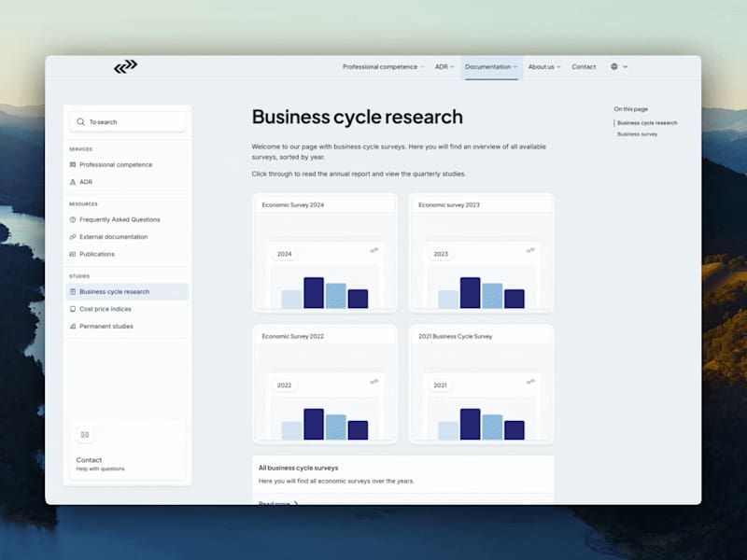Open Contact in the top navigation

click(584, 67)
